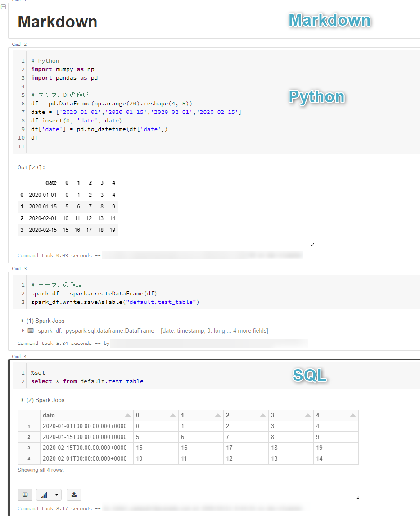Viewport: 420px width, 516px height.
Task: Click the 'Command took 5.84 seconds' text
Action: (54, 343)
